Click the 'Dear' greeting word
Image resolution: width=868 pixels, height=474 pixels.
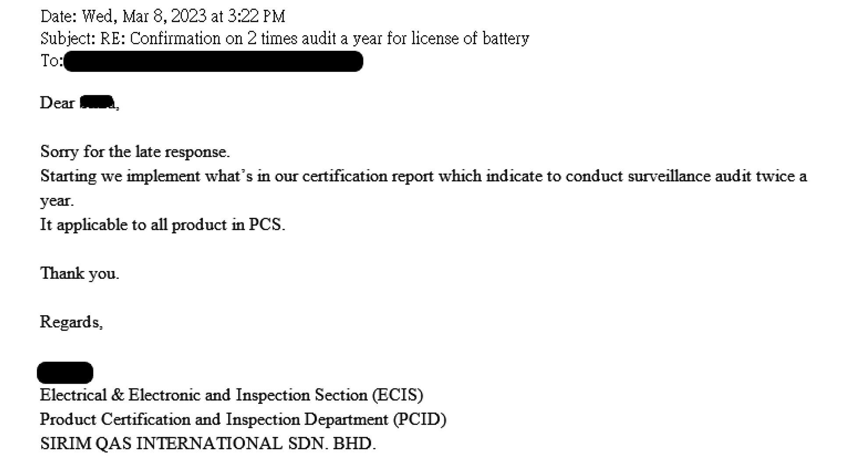pyautogui.click(x=57, y=103)
